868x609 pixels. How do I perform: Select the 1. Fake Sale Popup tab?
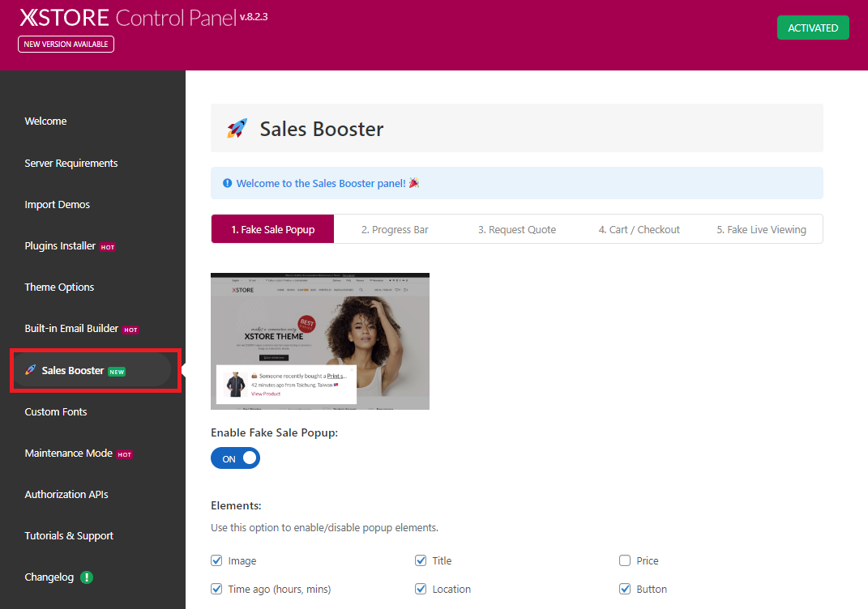click(x=273, y=229)
